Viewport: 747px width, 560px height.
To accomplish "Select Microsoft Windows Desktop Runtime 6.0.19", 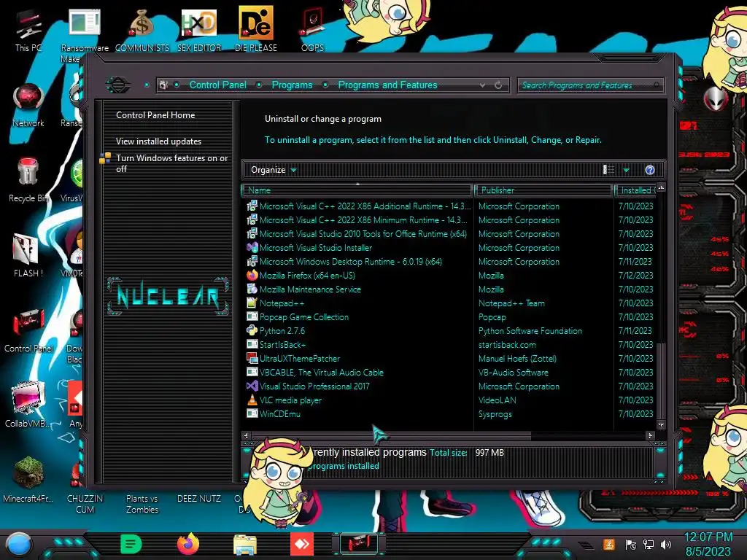I will point(344,262).
